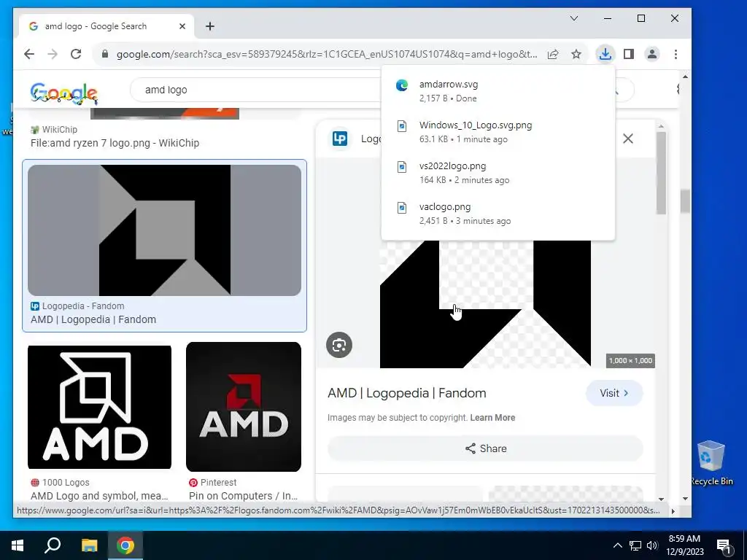
Task: Open the tab search chevron
Action: click(574, 18)
